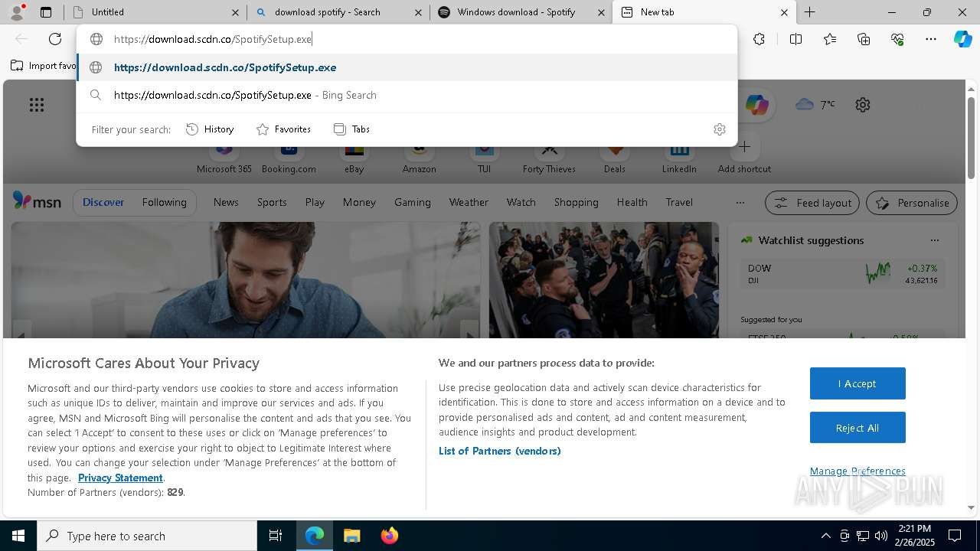Open Windows Start menu
The height and width of the screenshot is (551, 980).
pyautogui.click(x=18, y=536)
